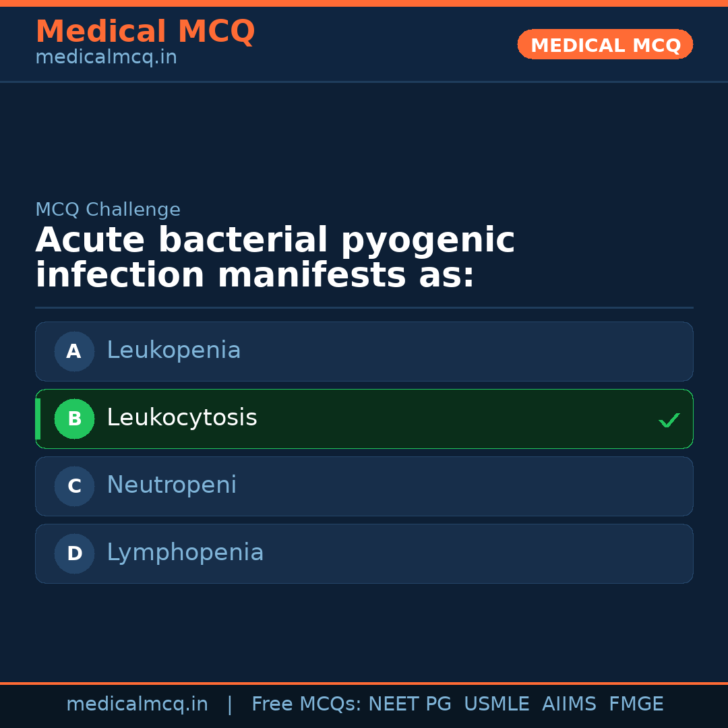Click the orange MEDICAL MCQ badge
Viewport: 728px width, 728px height.
coord(605,45)
